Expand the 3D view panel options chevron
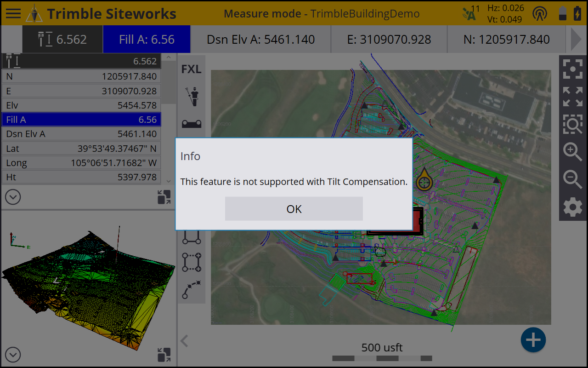The height and width of the screenshot is (368, 588). 13,355
